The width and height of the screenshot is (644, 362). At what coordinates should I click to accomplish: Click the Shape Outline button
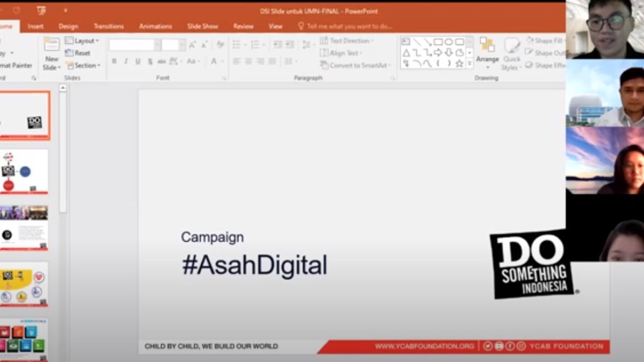tap(545, 53)
